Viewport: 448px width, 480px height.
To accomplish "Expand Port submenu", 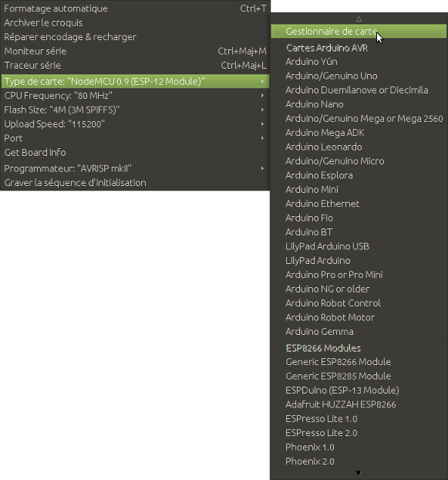I will coord(135,138).
